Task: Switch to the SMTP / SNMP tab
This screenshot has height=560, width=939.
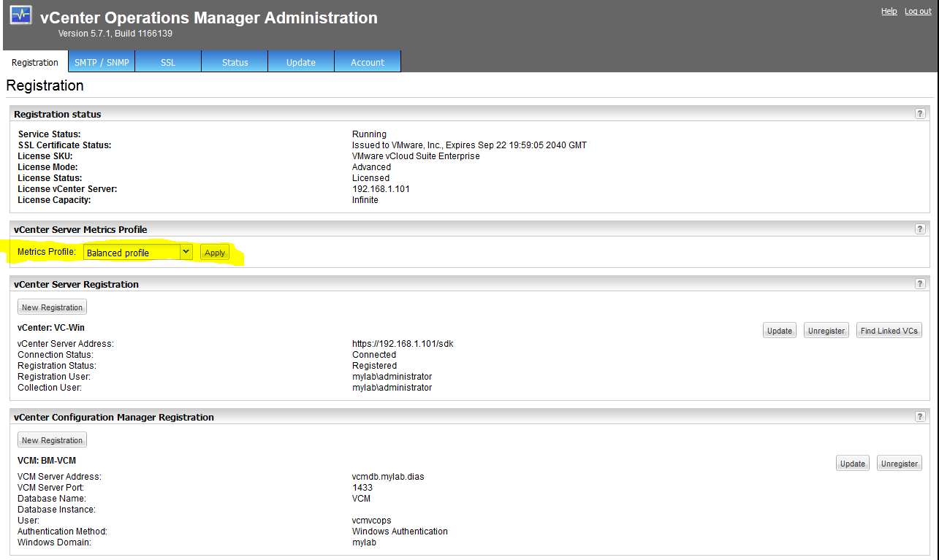Action: 102,62
